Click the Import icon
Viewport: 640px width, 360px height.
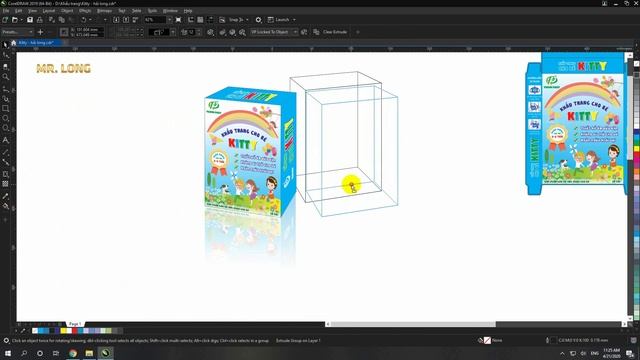click(x=116, y=20)
